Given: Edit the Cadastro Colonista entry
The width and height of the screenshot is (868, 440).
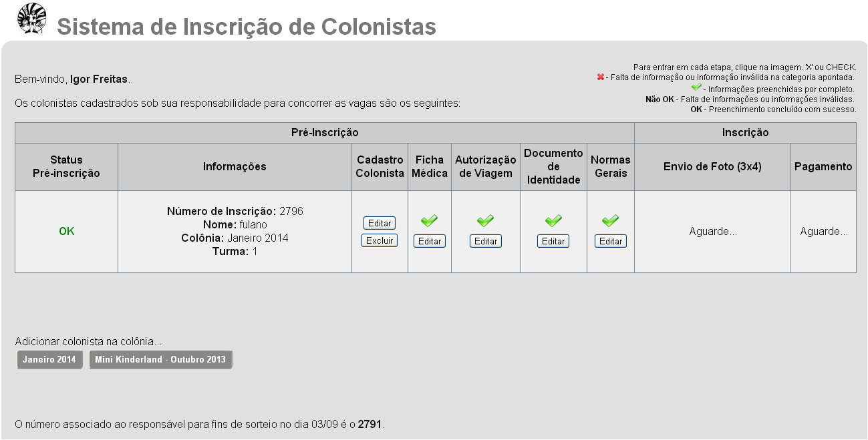Looking at the screenshot, I should [x=380, y=223].
